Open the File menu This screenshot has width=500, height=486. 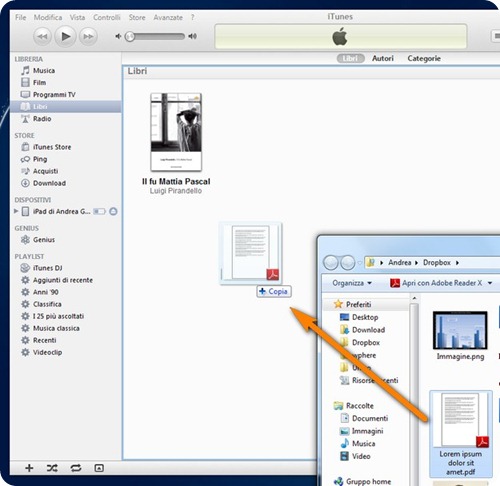point(21,17)
